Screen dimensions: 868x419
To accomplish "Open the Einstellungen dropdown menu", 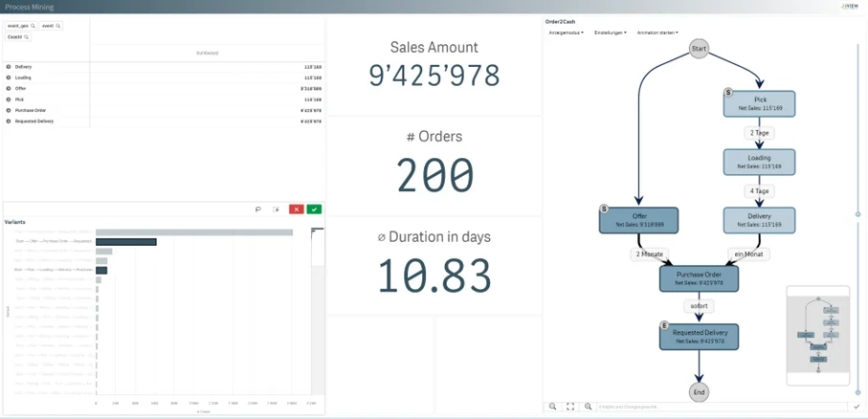I will (610, 33).
